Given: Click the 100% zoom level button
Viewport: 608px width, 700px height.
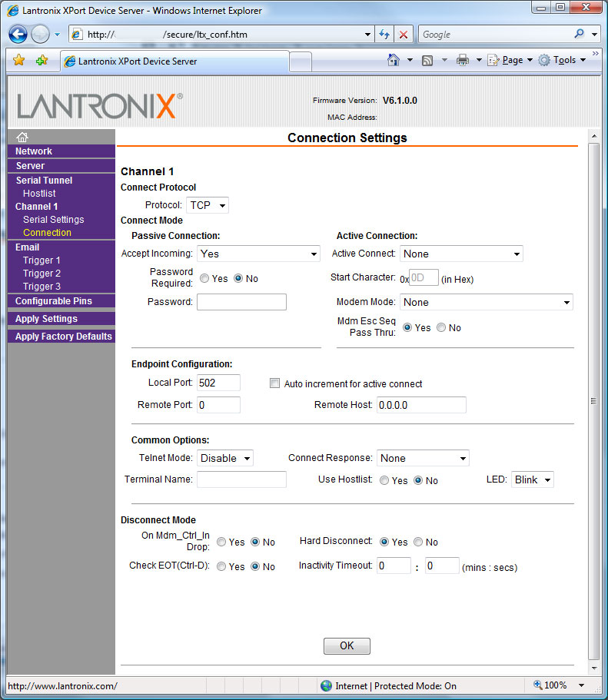Looking at the screenshot, I should point(550,685).
